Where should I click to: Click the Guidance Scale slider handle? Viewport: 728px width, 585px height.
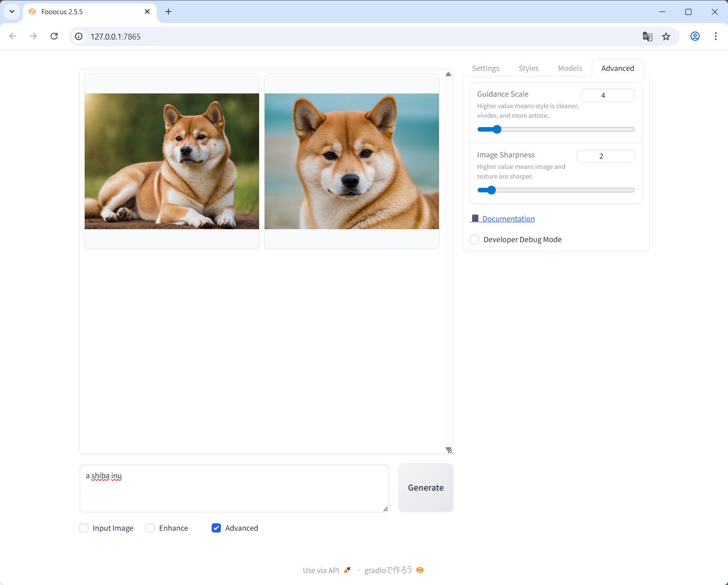click(497, 129)
